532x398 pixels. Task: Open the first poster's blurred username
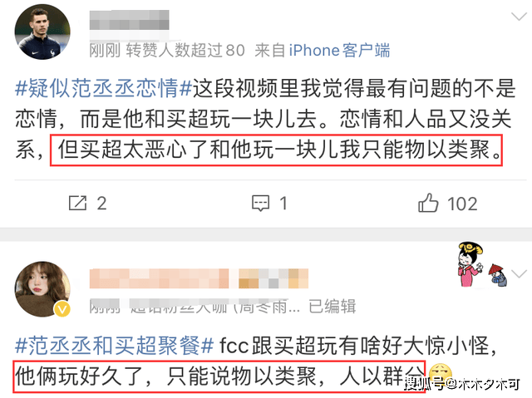click(x=130, y=20)
